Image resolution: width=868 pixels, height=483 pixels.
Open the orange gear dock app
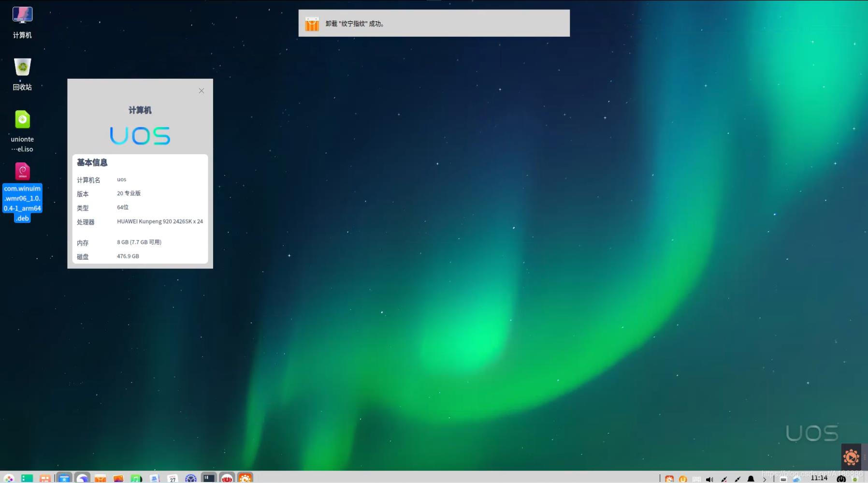(x=245, y=478)
